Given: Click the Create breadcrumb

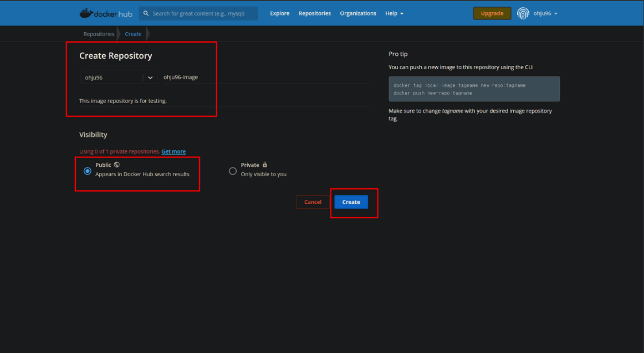Looking at the screenshot, I should [x=133, y=34].
